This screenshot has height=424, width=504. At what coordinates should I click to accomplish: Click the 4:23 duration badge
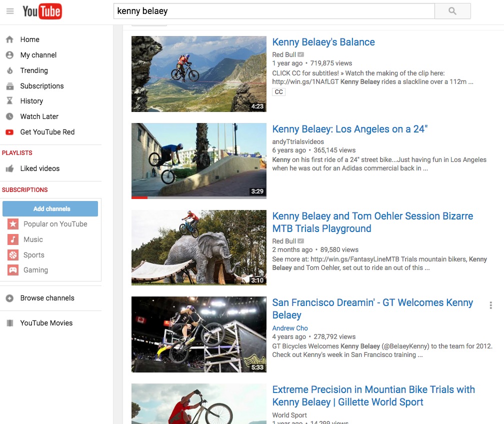pyautogui.click(x=257, y=106)
